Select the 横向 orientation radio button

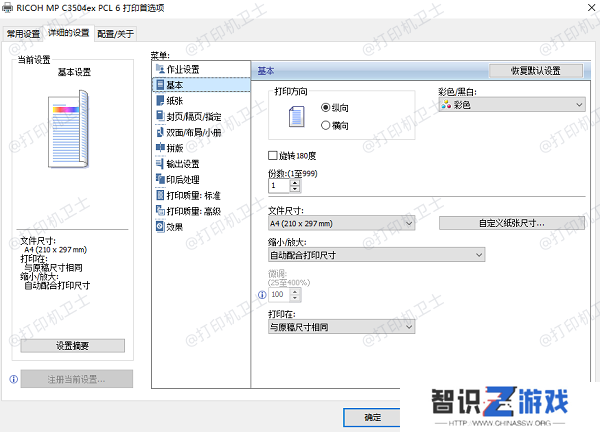325,125
